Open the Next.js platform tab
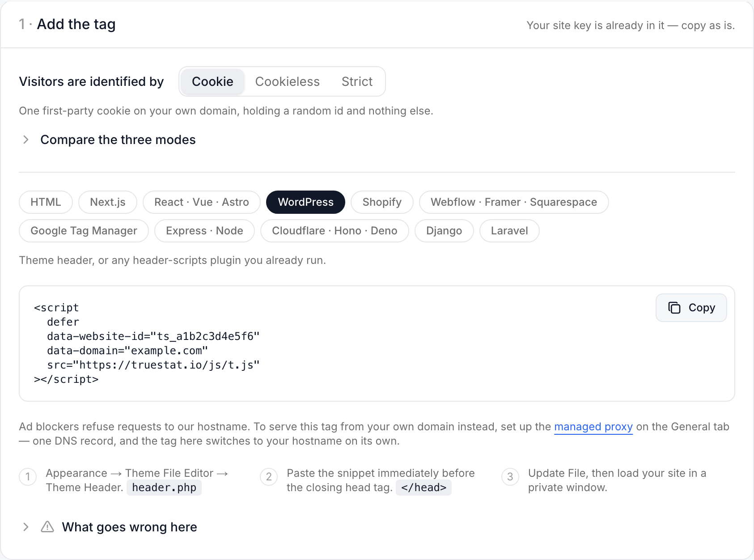Screen dimensions: 754x560 point(108,202)
